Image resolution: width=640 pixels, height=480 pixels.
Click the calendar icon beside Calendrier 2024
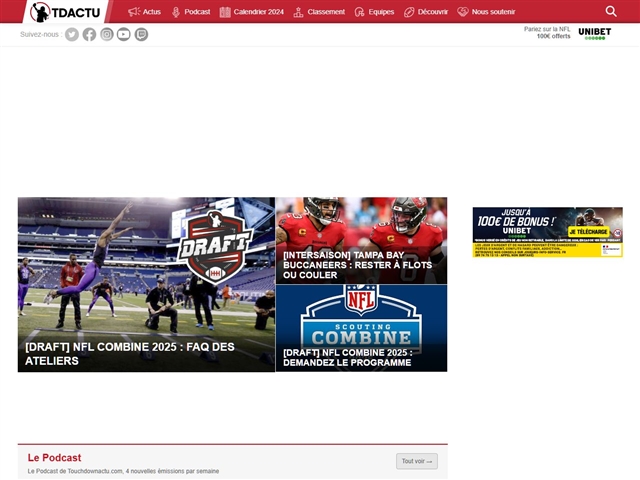(225, 12)
